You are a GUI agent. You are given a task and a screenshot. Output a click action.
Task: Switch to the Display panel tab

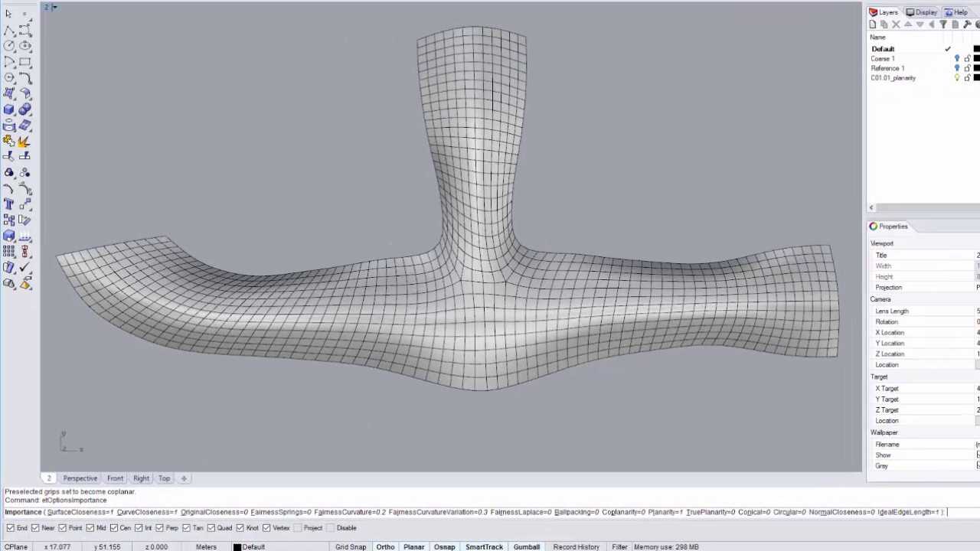point(921,12)
